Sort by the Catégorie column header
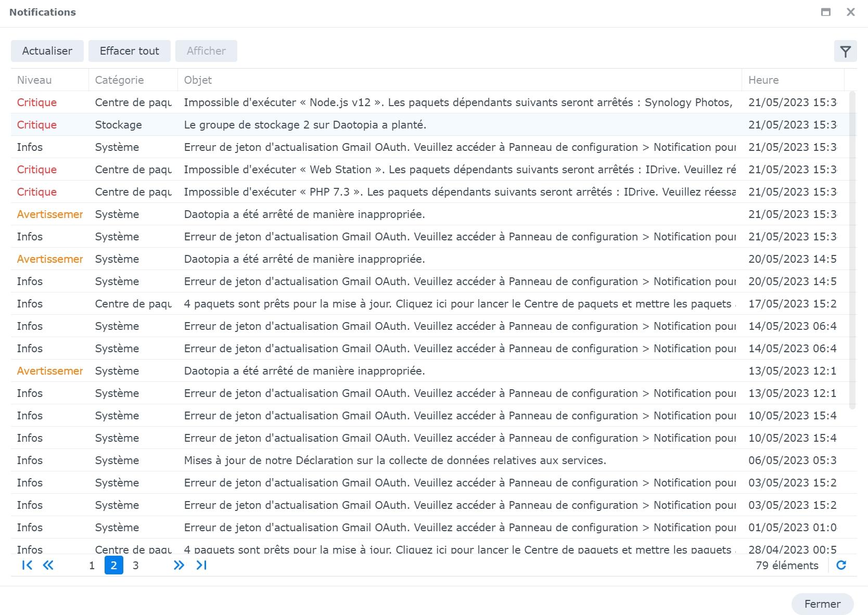Viewport: 868px width, 615px height. [x=133, y=80]
